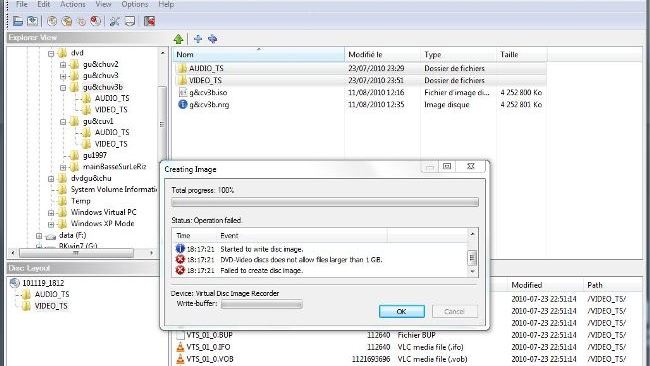Open the Help menu

coord(166,4)
